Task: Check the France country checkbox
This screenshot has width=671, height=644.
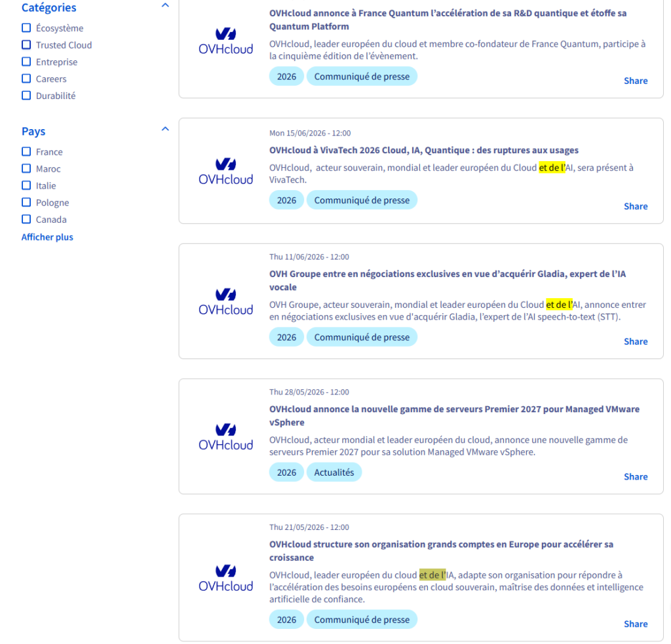Action: [26, 151]
